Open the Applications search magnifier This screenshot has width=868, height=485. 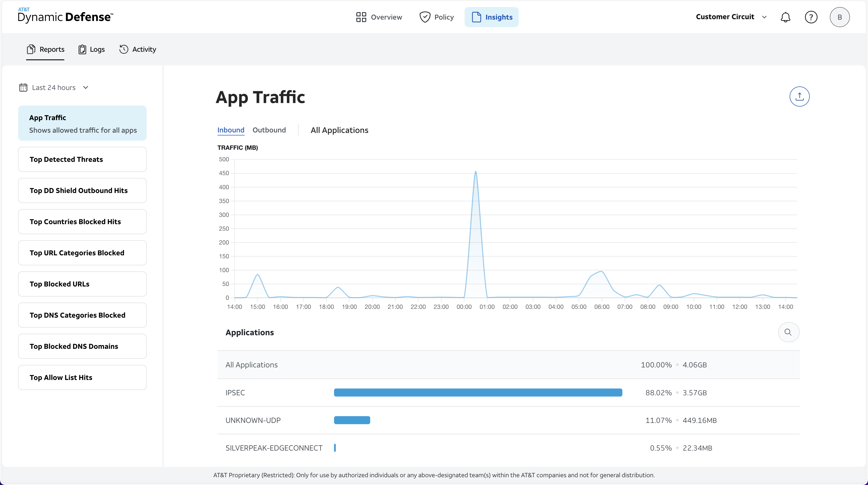pyautogui.click(x=788, y=332)
